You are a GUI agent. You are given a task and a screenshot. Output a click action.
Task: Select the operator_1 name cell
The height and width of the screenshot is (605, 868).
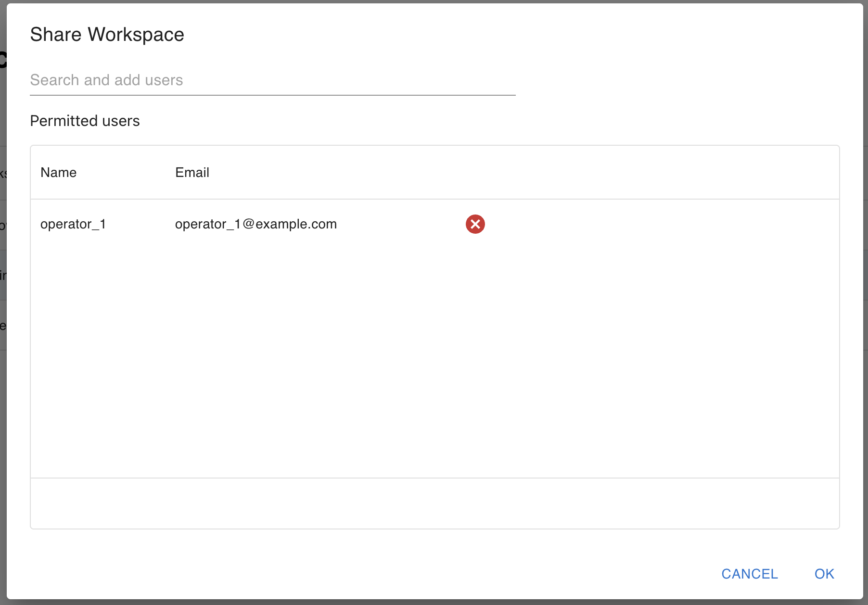tap(73, 224)
